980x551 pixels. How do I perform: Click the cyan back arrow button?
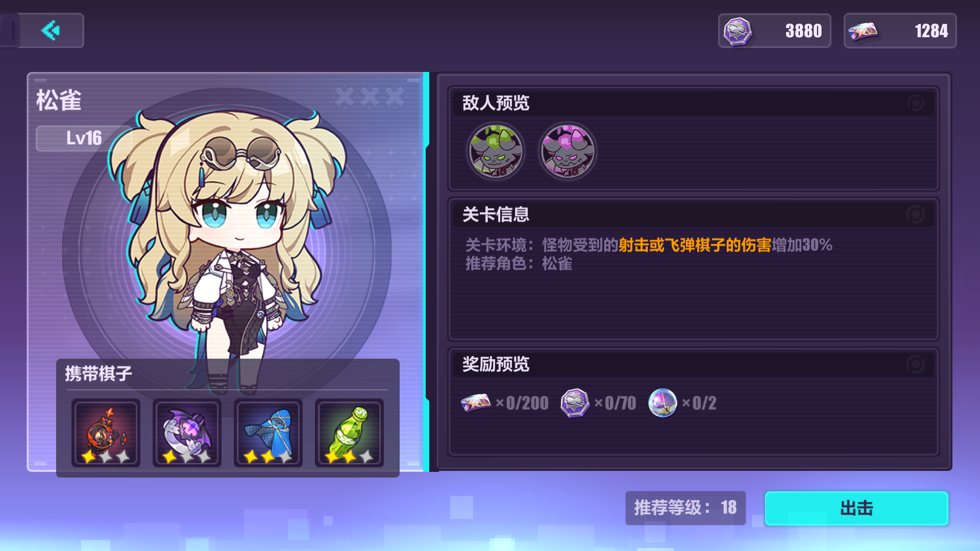coord(51,31)
